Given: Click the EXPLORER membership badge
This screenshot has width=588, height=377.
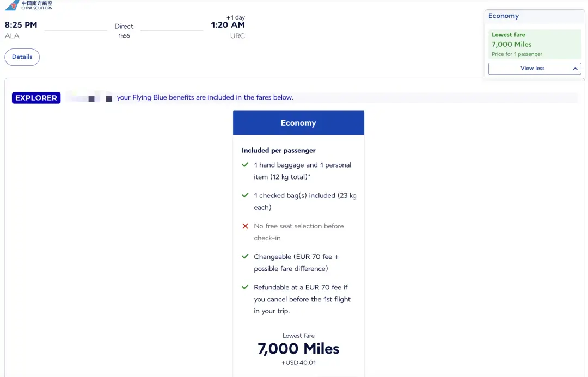Looking at the screenshot, I should click(x=36, y=98).
